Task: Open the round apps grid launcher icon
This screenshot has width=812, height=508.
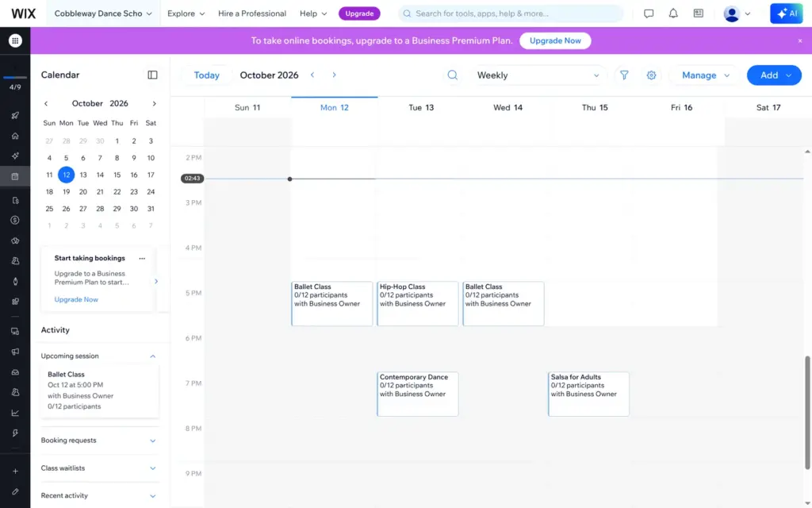Action: pos(15,40)
